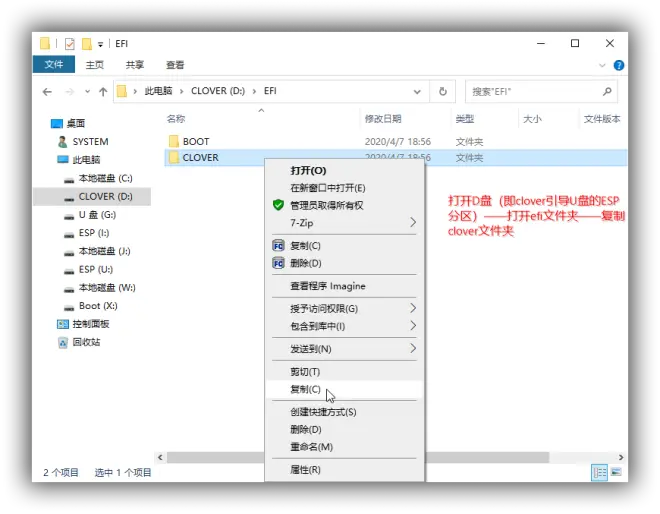
Task: Expand 发送到(N) submenu
Action: (344, 349)
